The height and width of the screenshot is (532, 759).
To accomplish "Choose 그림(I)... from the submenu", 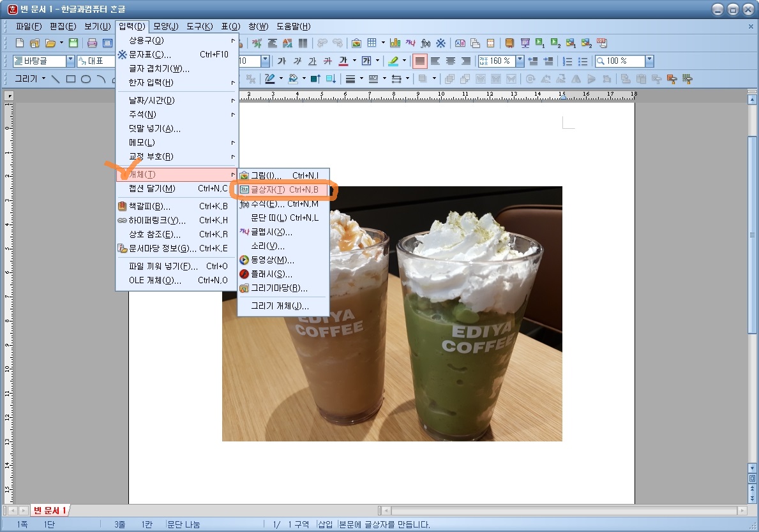I will (283, 175).
